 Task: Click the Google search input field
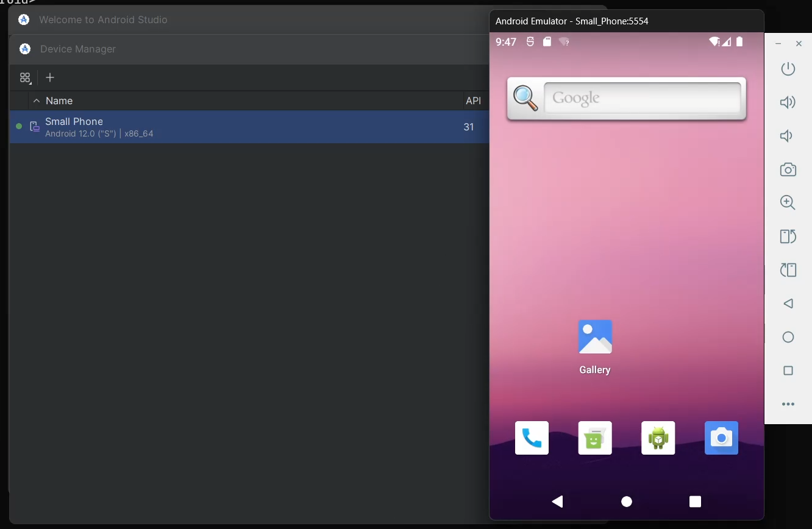pos(641,98)
